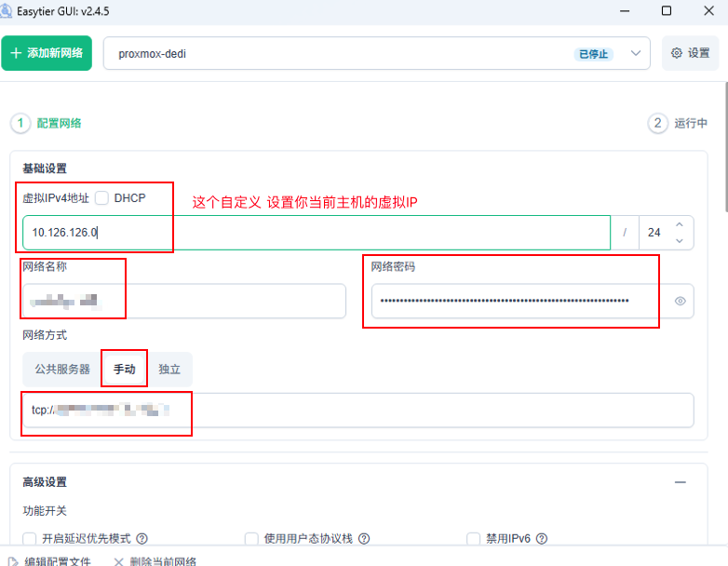Tick the 禁用IPv6 checkbox

(x=473, y=538)
